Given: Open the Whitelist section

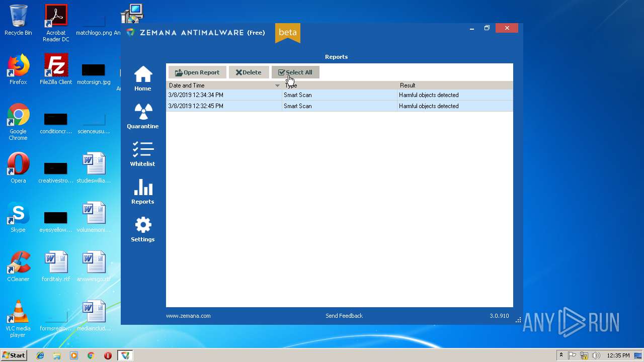Looking at the screenshot, I should pos(143,154).
